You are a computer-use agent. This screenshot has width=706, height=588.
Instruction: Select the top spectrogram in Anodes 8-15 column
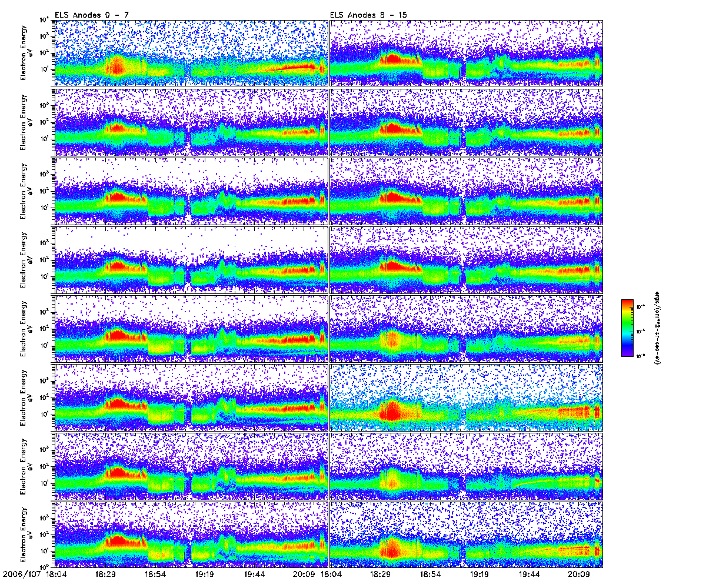click(x=467, y=53)
